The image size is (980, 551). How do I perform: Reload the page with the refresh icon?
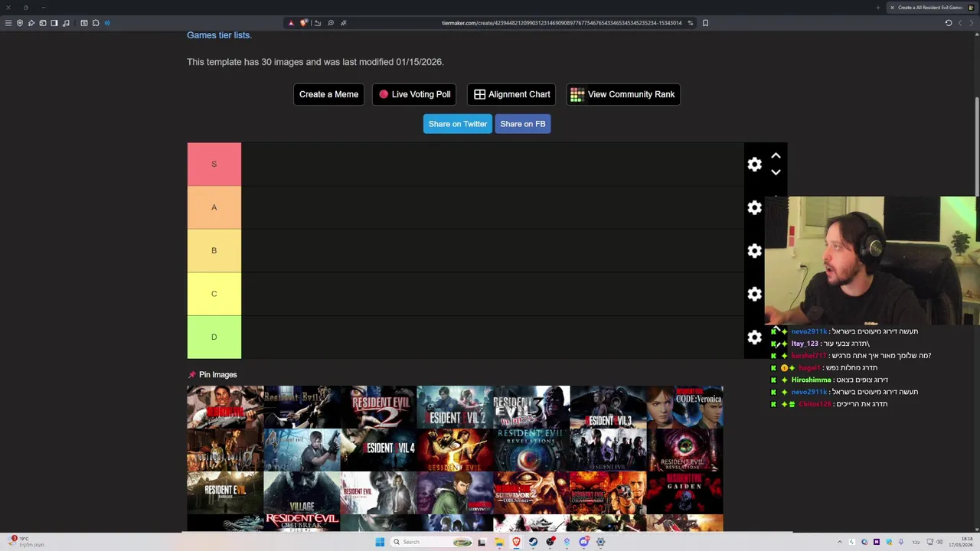click(x=948, y=23)
